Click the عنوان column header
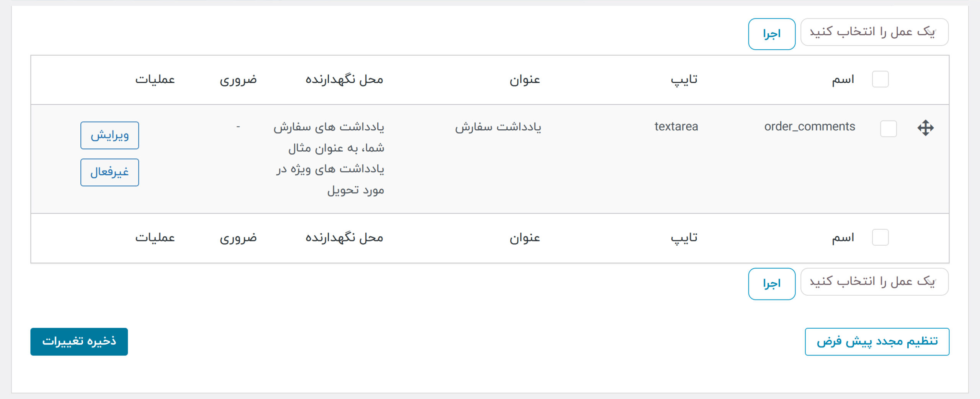 tap(524, 80)
